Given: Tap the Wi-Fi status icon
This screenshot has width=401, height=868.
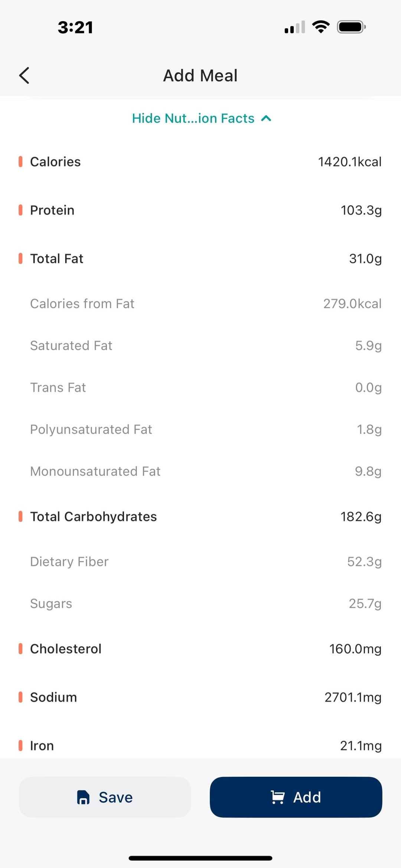Looking at the screenshot, I should pos(321,27).
